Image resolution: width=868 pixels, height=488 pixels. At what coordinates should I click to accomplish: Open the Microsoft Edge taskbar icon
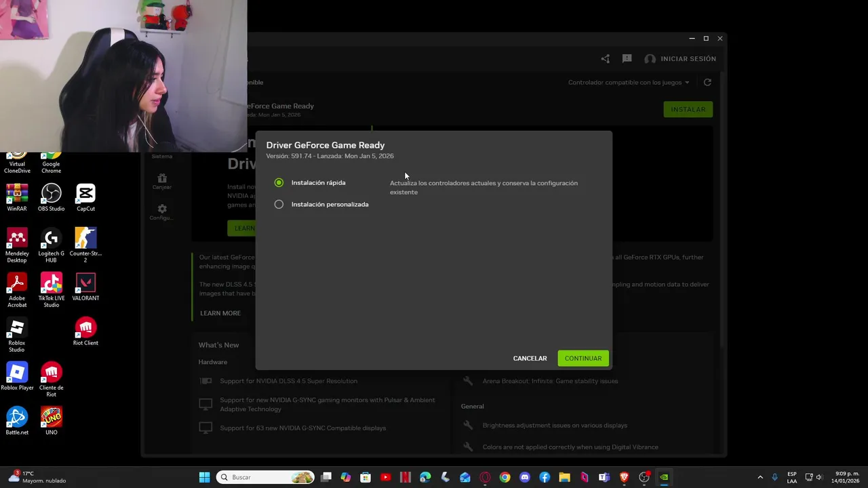click(425, 477)
